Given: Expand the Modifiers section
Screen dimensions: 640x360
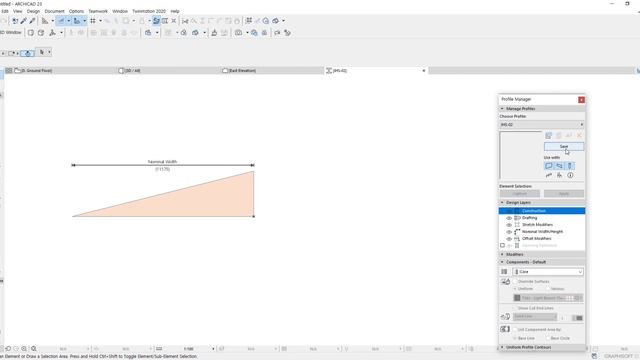Looking at the screenshot, I should pyautogui.click(x=502, y=254).
